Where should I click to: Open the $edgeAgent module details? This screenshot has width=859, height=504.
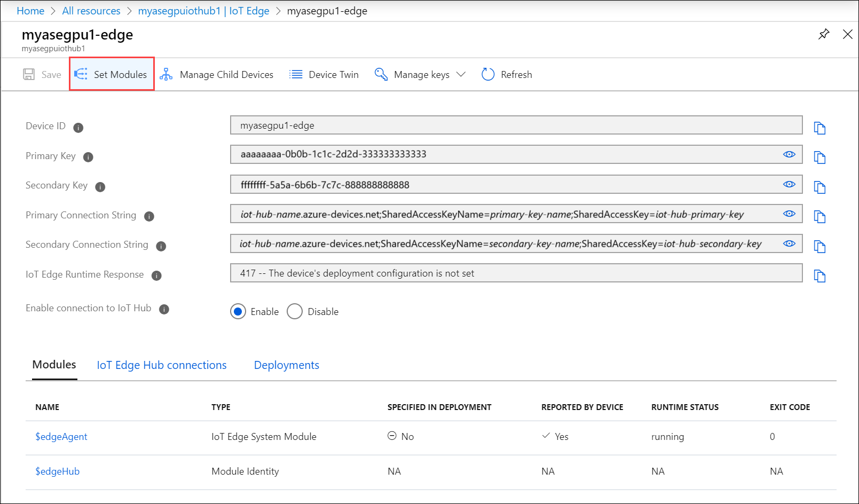(61, 436)
